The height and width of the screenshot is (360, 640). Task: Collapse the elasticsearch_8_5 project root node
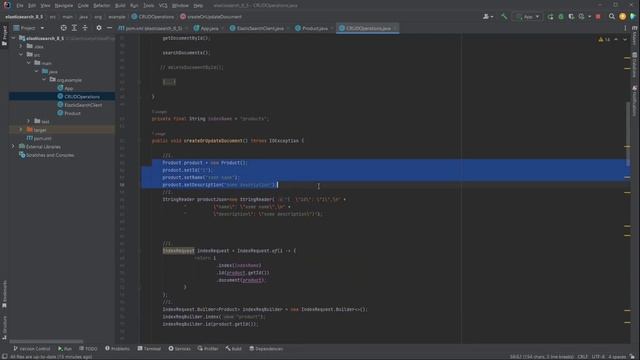13,38
